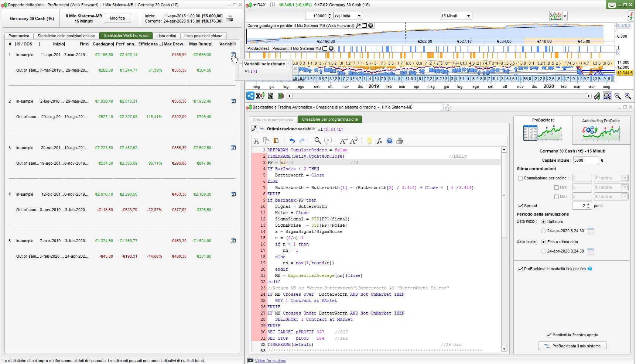The image size is (636, 364).
Task: Click the Capitale iniziale input field
Action: (x=586, y=160)
